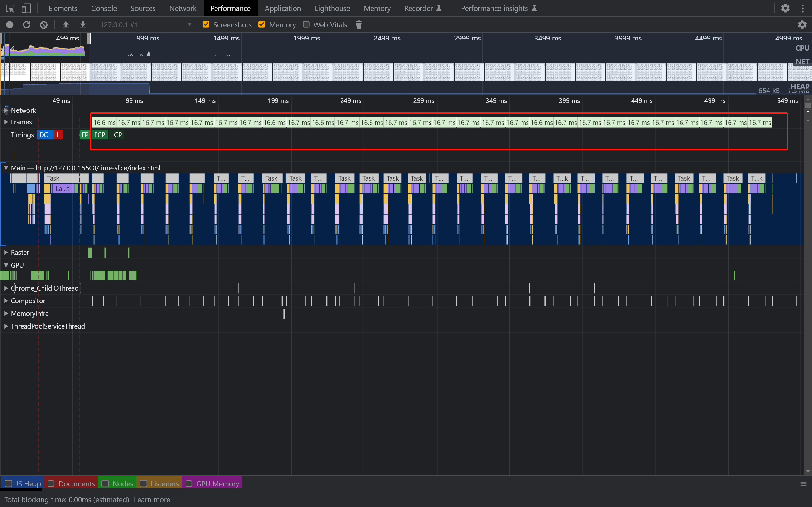Select the red L load timing marker
This screenshot has height=507, width=812.
(x=58, y=135)
